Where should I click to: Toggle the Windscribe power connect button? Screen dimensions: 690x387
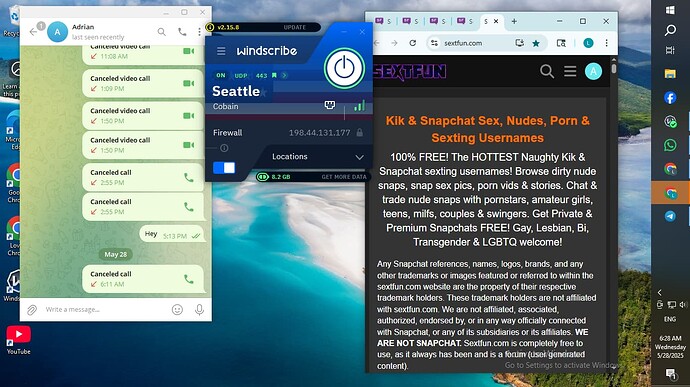(344, 68)
